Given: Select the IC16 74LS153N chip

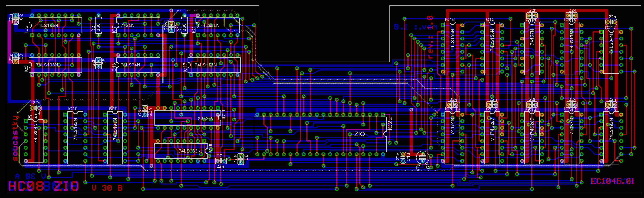Looking at the screenshot, I should pyautogui.click(x=452, y=48).
